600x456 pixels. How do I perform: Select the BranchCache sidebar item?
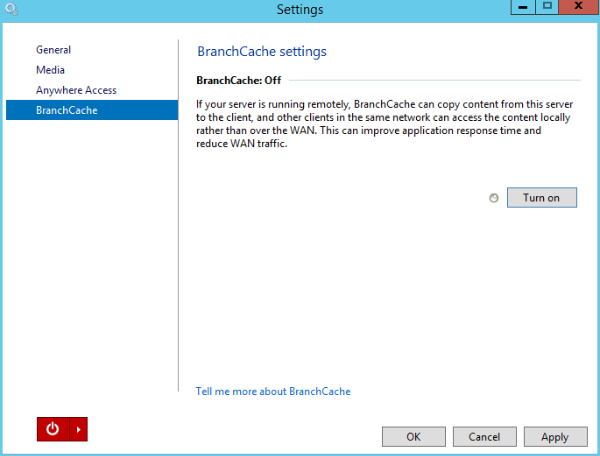[x=92, y=110]
